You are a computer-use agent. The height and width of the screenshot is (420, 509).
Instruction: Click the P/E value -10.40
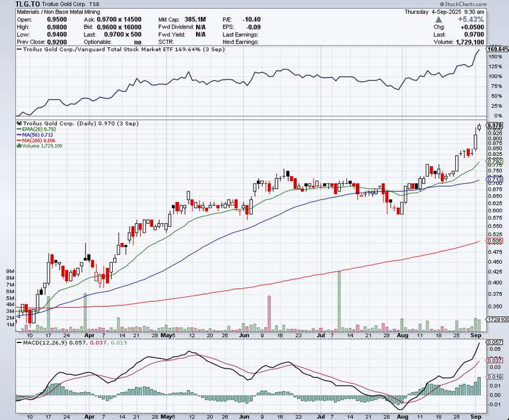pos(252,20)
